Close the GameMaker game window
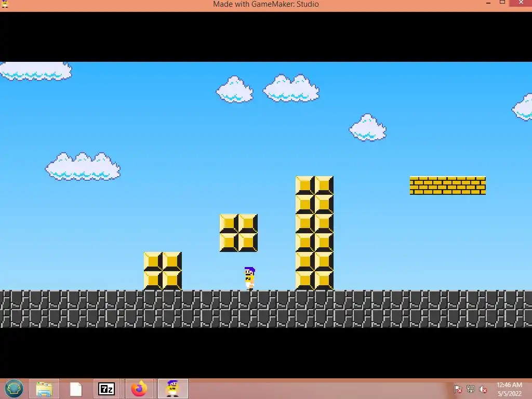The image size is (532, 399). [521, 3]
